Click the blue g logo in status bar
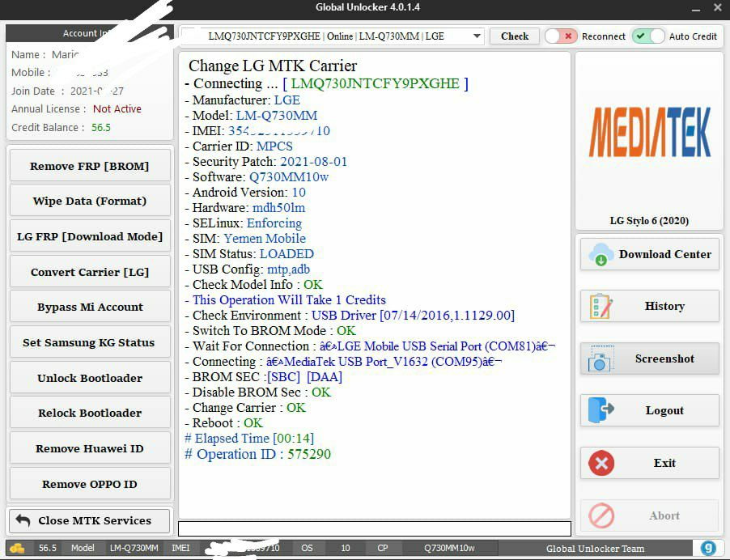 (709, 548)
